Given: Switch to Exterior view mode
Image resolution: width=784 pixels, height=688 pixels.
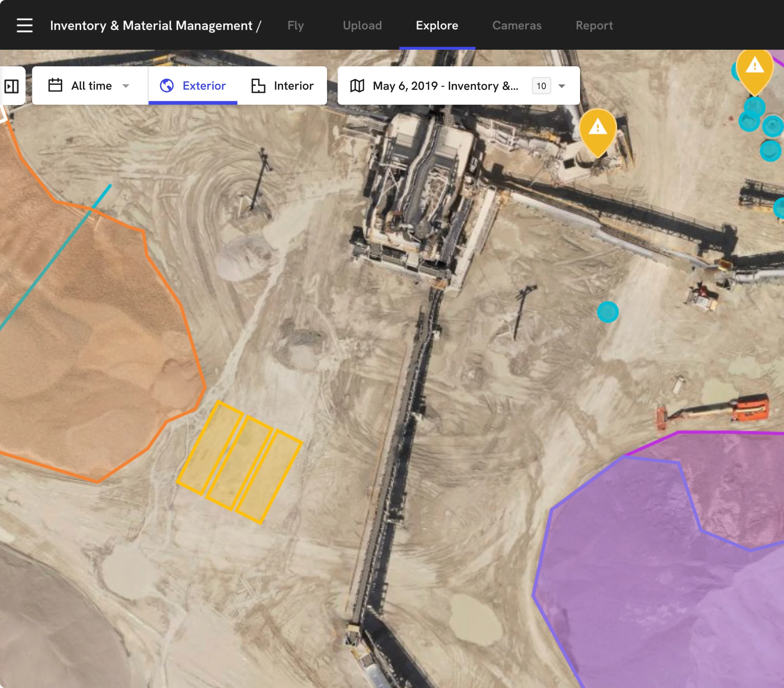Looking at the screenshot, I should point(204,85).
